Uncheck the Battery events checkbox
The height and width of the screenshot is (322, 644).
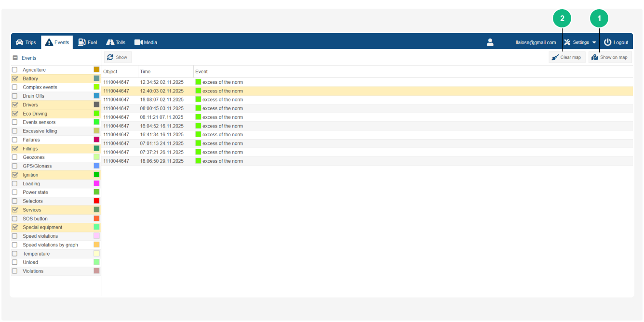(x=14, y=78)
